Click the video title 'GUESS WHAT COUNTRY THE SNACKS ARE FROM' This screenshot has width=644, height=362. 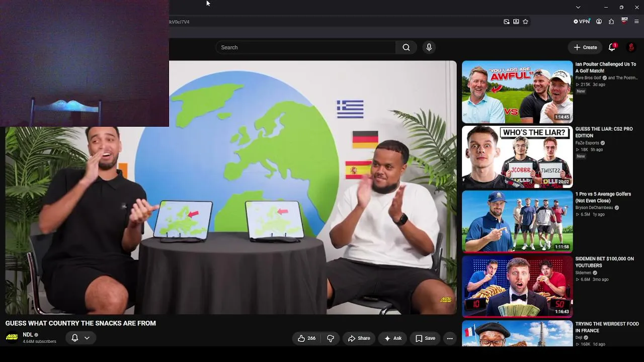pyautogui.click(x=80, y=323)
